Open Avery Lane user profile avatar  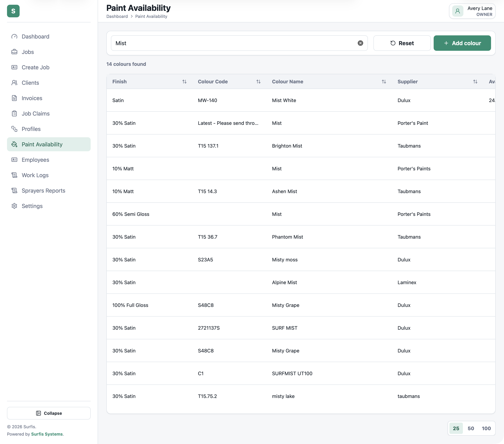point(458,11)
